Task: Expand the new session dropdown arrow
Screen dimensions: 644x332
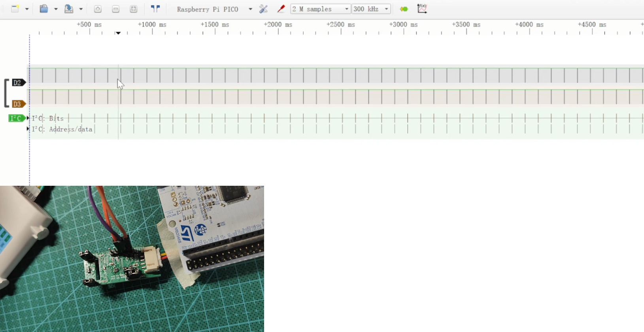Action: [x=27, y=9]
